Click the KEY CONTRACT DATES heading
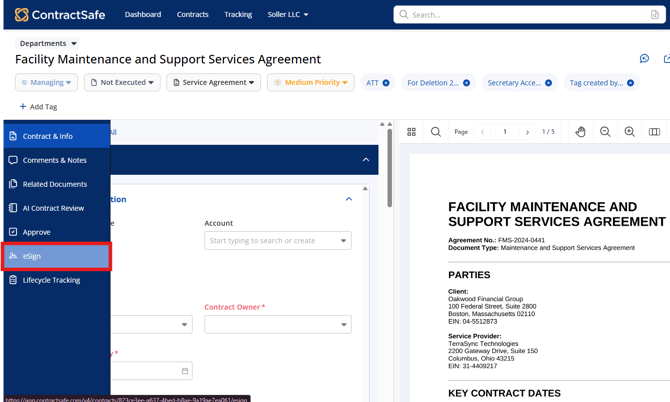 click(x=504, y=393)
